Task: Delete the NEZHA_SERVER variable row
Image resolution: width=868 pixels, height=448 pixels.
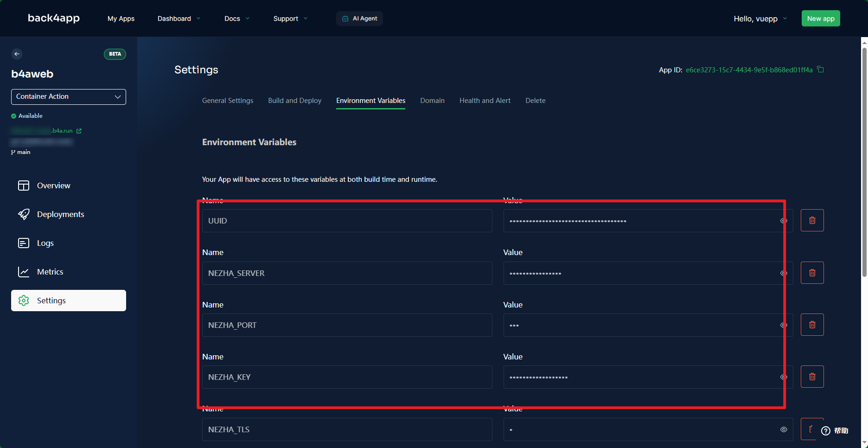Action: [812, 273]
